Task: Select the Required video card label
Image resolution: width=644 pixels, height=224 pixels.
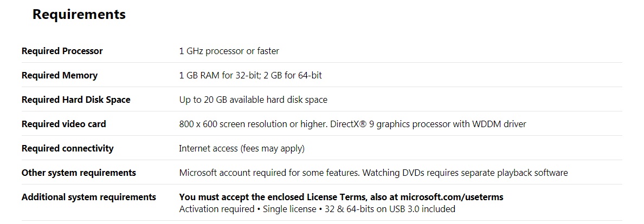Action: pyautogui.click(x=63, y=124)
